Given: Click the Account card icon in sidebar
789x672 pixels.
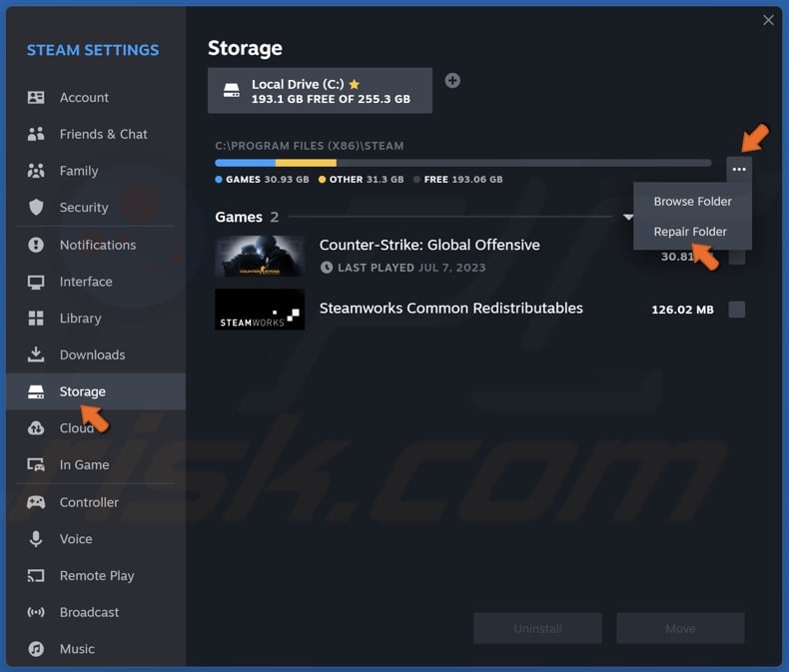Looking at the screenshot, I should click(36, 97).
